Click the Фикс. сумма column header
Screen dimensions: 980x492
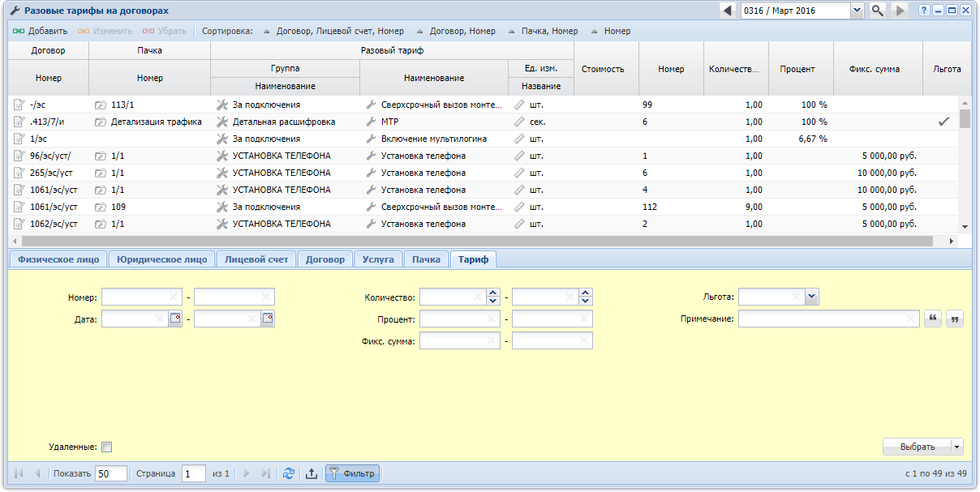(878, 69)
